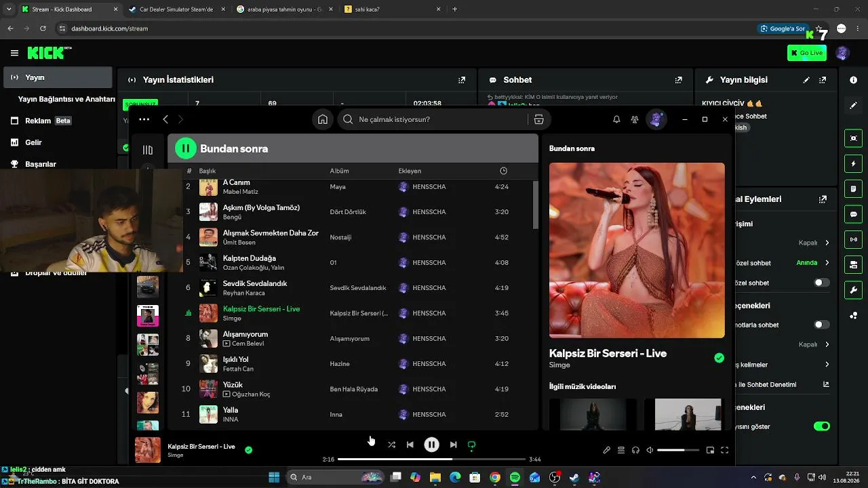
Task: Pop out the Sohbet chat panel
Action: pos(678,80)
